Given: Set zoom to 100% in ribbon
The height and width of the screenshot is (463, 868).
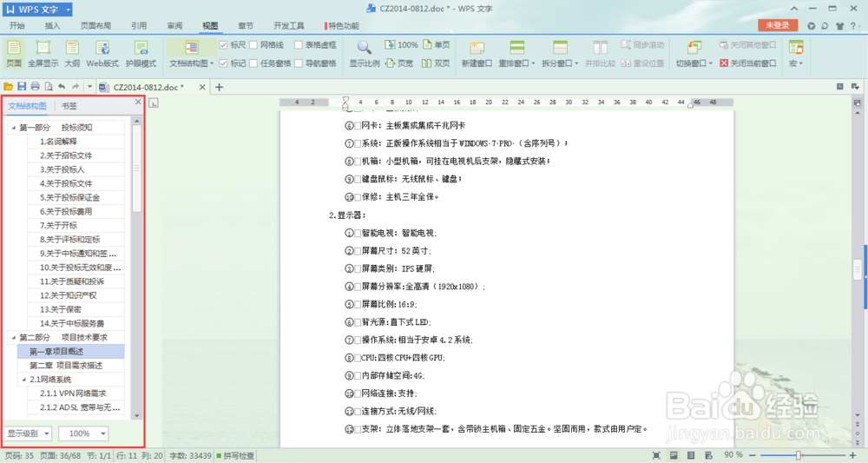Looking at the screenshot, I should pos(401,45).
